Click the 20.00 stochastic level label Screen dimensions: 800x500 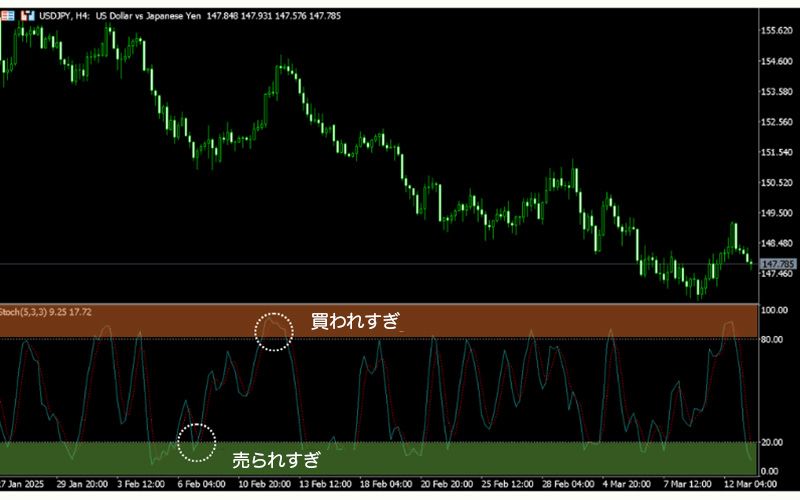pyautogui.click(x=774, y=442)
